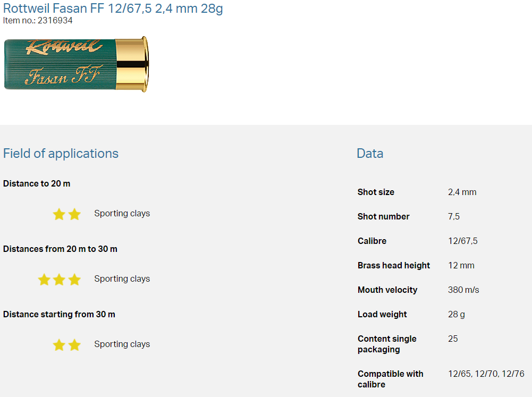Click the first star under Distances from 20 m to 30 m
The image size is (532, 397).
pos(44,280)
